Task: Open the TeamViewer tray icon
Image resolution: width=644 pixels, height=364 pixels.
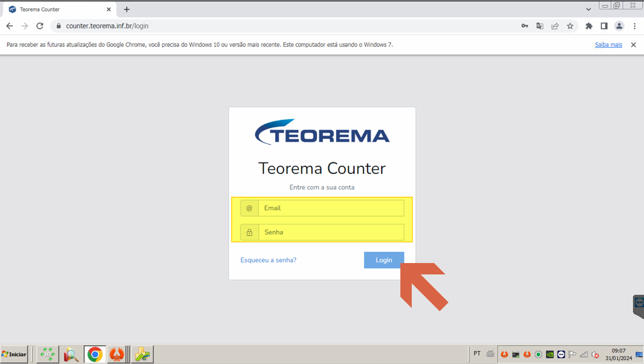Action: 561,355
